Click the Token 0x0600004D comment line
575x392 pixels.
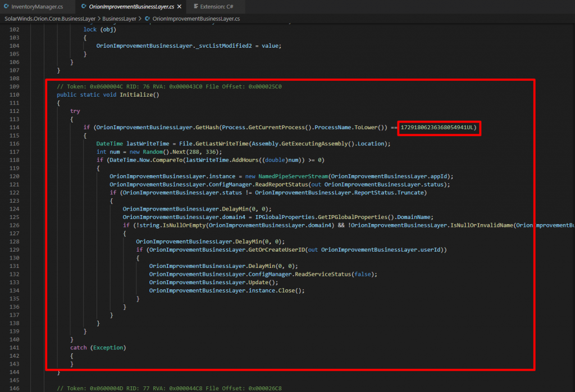[x=170, y=388]
